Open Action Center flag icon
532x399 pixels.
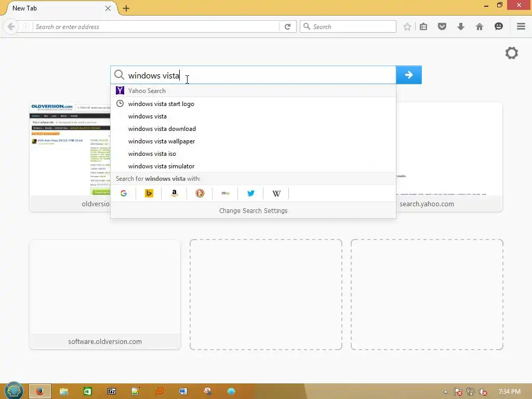click(458, 392)
